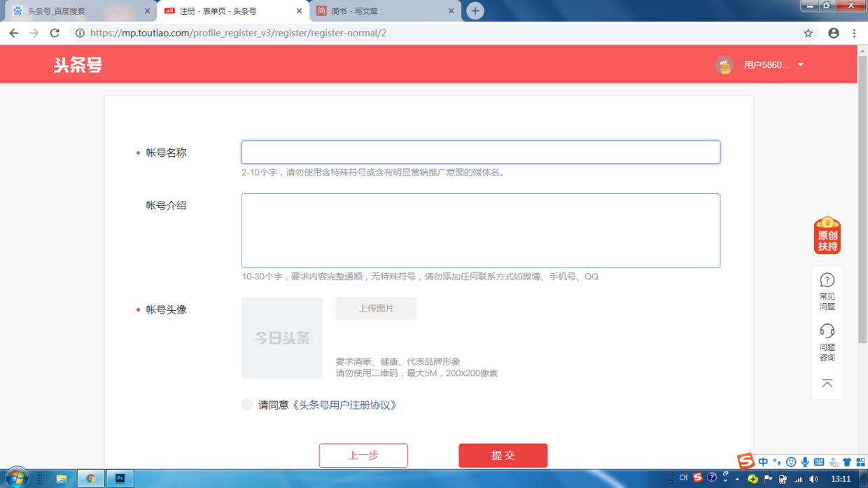Open the Sogou skin shirt icon
Screen dimensions: 868x488
coord(848,462)
